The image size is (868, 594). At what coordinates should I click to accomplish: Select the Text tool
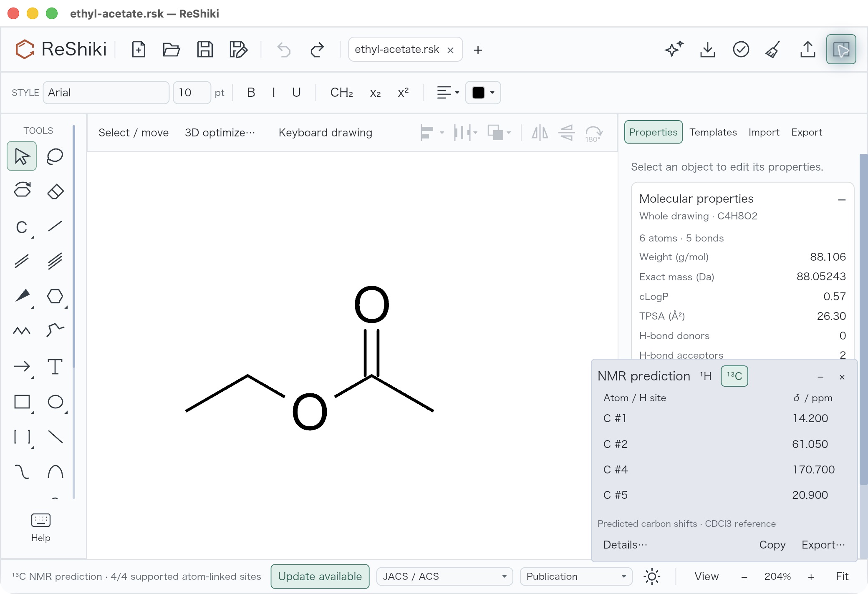[x=55, y=367]
